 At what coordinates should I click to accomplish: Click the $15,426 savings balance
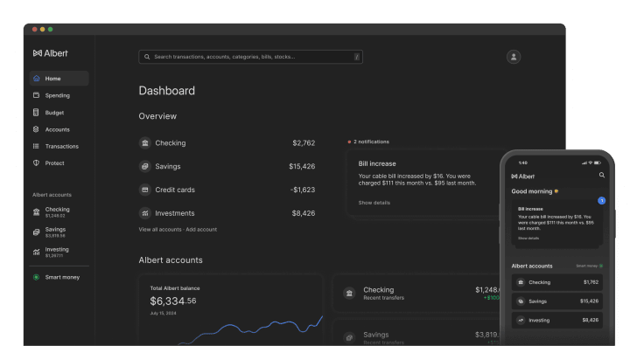click(x=302, y=166)
